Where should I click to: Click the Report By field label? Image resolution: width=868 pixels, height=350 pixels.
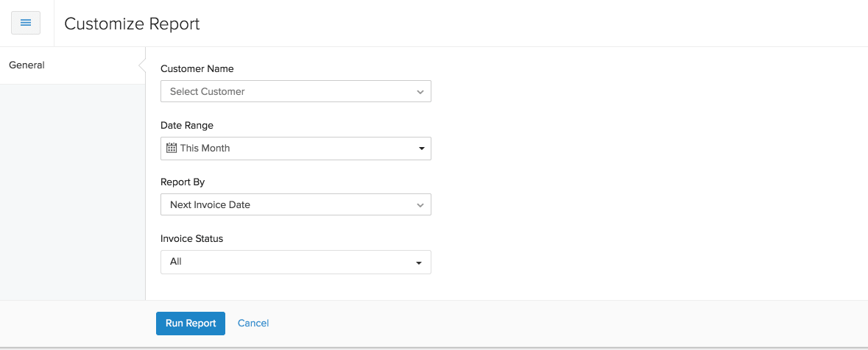click(x=183, y=182)
